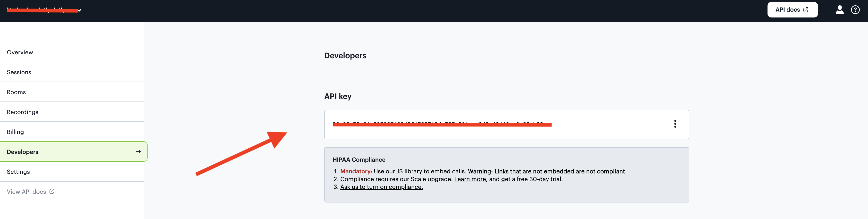The width and height of the screenshot is (868, 219).
Task: Click the Developers page heading
Action: pyautogui.click(x=345, y=56)
